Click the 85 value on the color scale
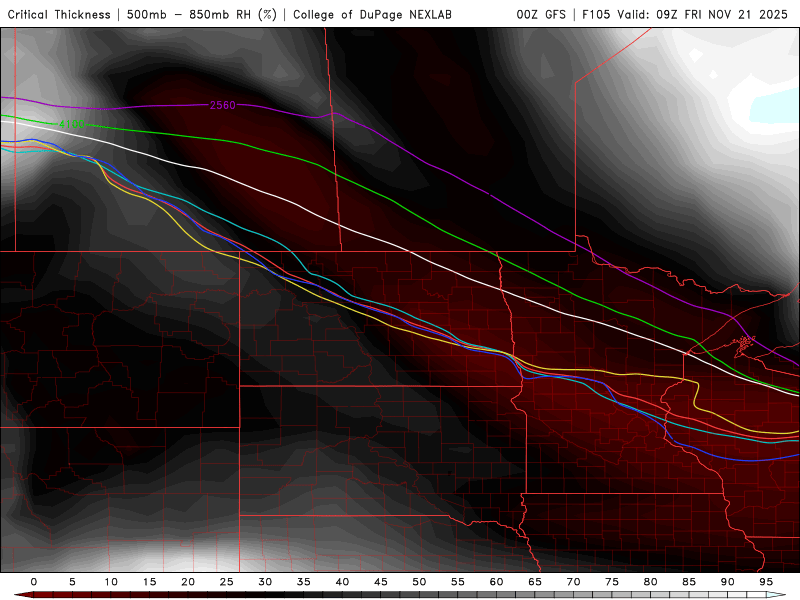 [689, 582]
